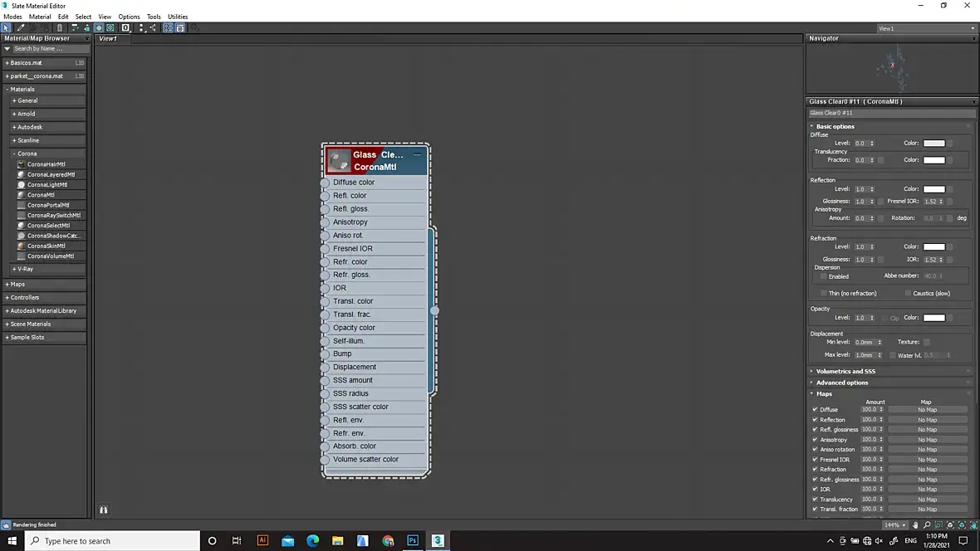Expand the V-Ray materials group
Viewport: 980px width, 551px height.
click(x=48, y=269)
